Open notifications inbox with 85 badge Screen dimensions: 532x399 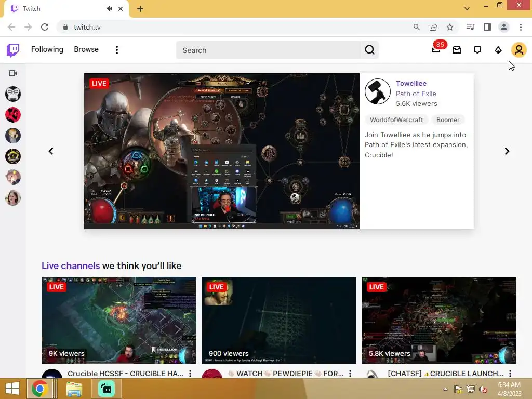pyautogui.click(x=436, y=49)
